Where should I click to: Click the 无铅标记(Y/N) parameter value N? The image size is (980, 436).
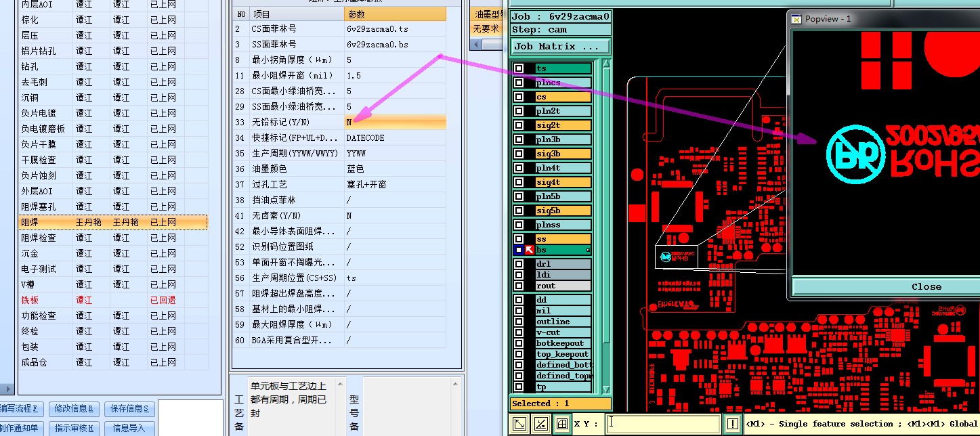click(x=395, y=123)
